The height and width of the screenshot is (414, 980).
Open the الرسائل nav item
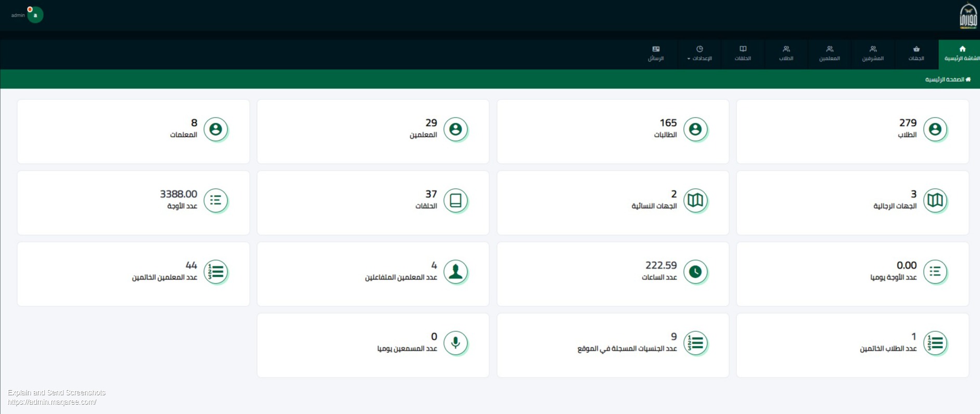656,54
